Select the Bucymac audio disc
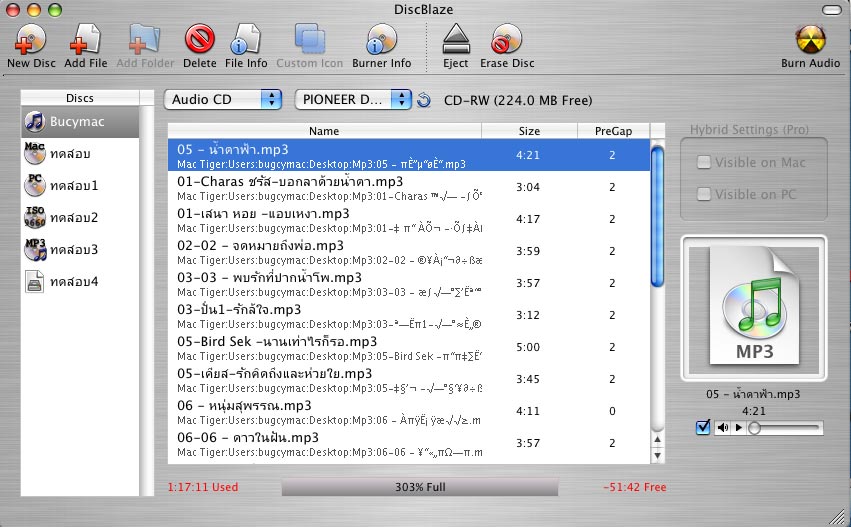 point(80,122)
